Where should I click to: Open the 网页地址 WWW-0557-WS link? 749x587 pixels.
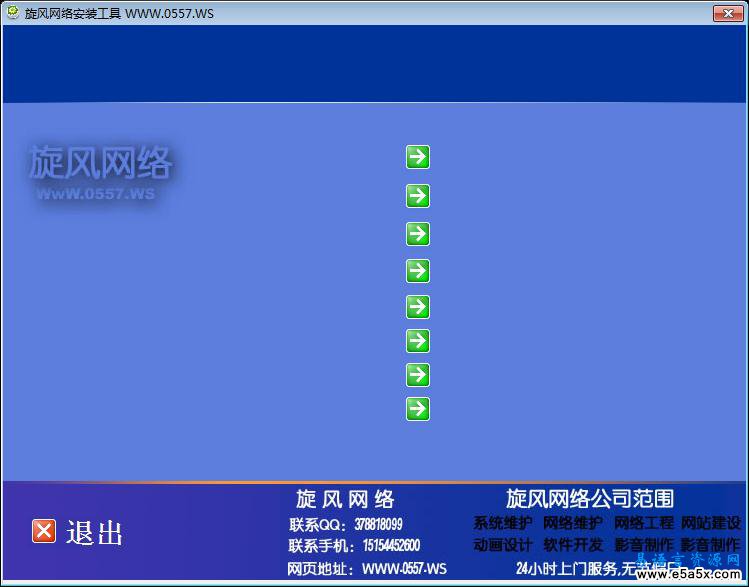404,569
